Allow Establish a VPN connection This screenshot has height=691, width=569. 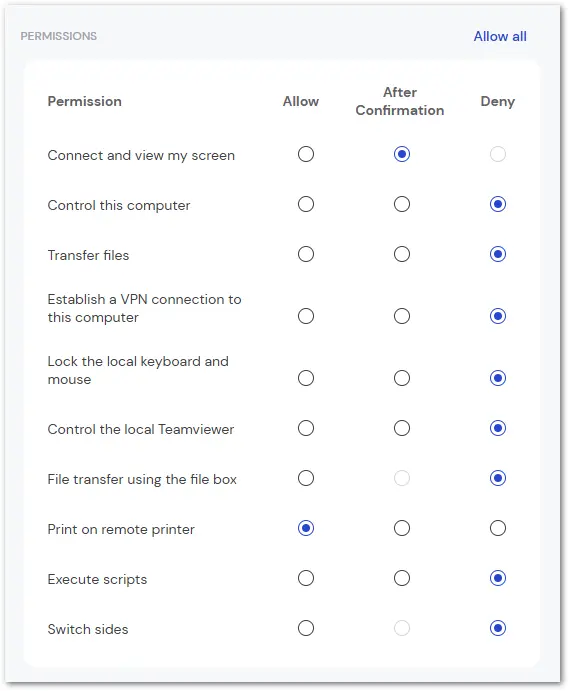(x=306, y=316)
